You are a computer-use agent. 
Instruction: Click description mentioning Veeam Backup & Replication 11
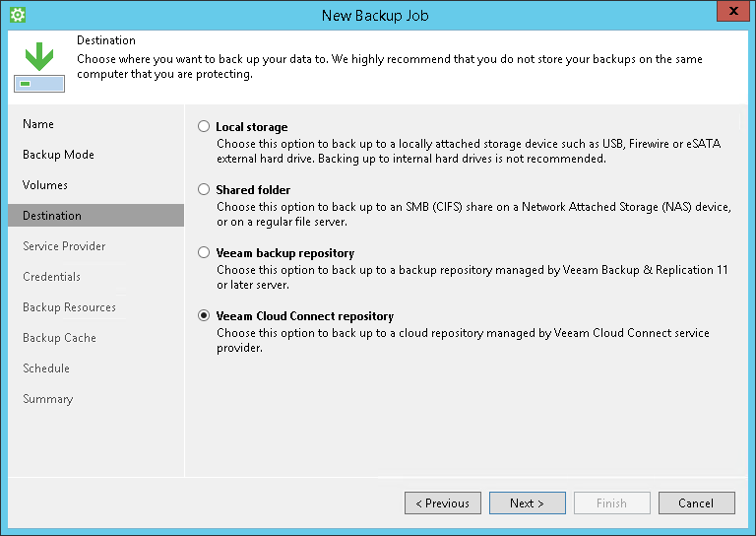coord(472,277)
